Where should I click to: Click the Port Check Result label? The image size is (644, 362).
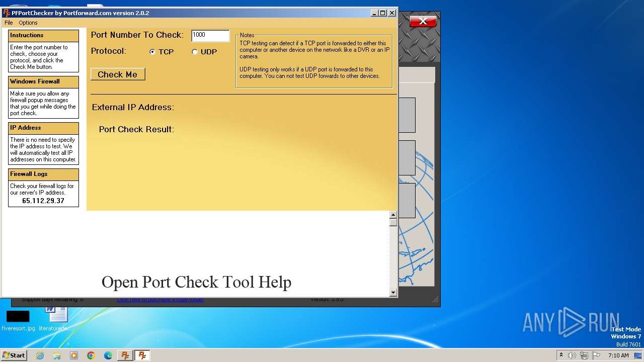(136, 129)
